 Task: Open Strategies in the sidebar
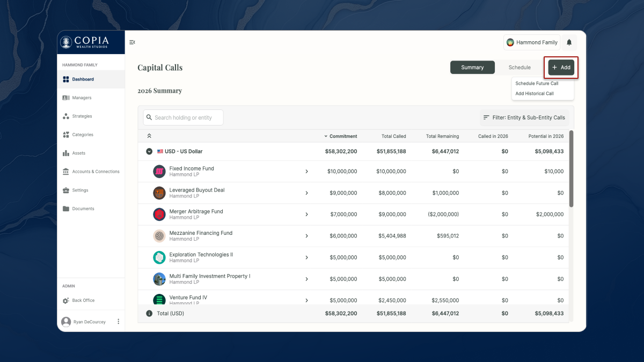tap(82, 116)
